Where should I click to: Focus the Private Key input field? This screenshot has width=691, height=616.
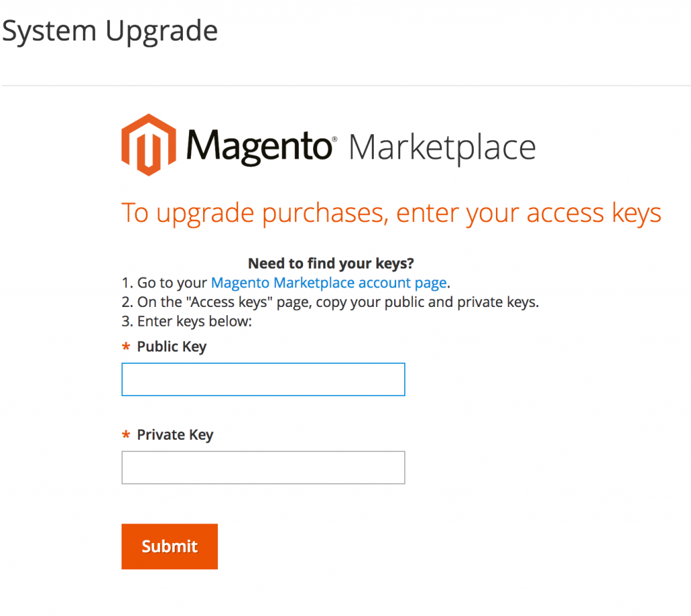point(263,467)
